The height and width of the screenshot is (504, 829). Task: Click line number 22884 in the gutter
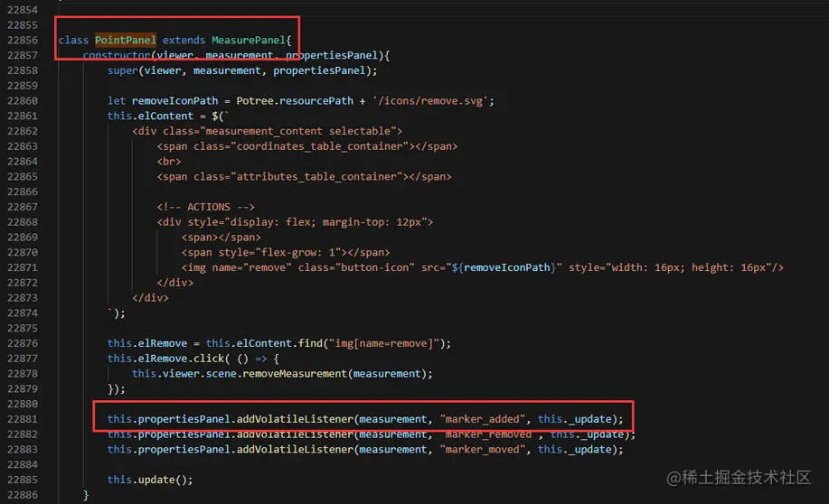[23, 465]
